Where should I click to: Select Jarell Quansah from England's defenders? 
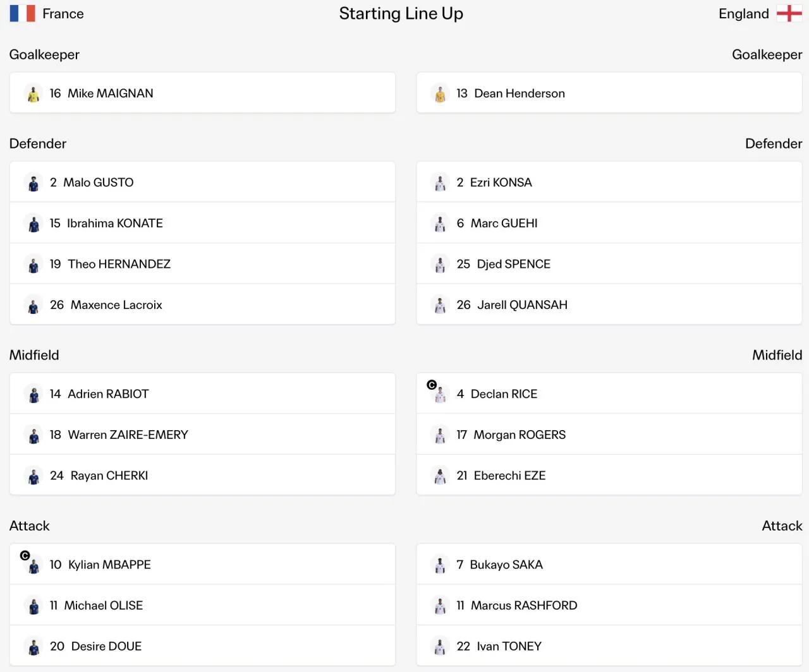(609, 304)
